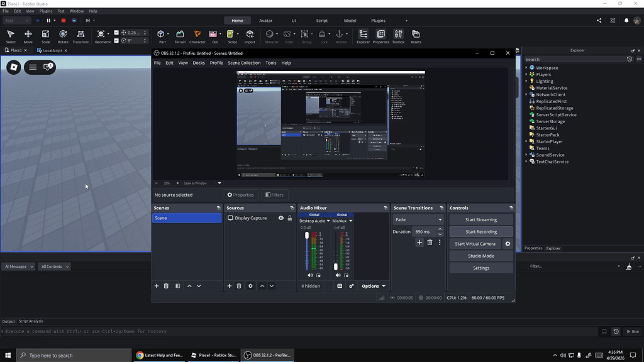
Task: Open the Script Analysis tab
Action: coord(31,321)
